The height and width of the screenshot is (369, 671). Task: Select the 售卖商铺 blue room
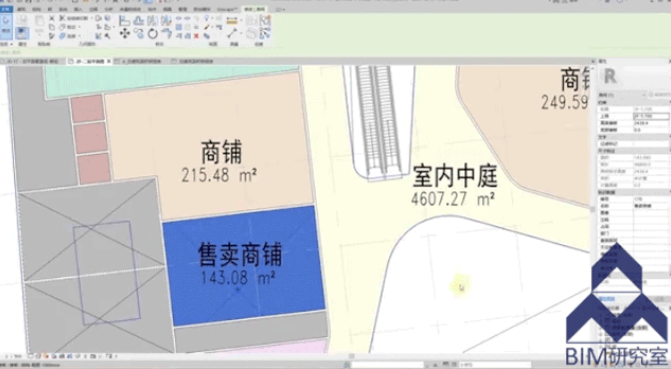click(243, 265)
